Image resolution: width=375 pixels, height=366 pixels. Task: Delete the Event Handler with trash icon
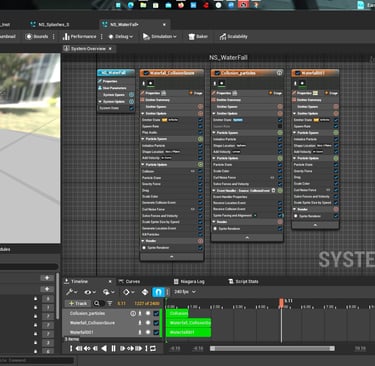coord(273,190)
